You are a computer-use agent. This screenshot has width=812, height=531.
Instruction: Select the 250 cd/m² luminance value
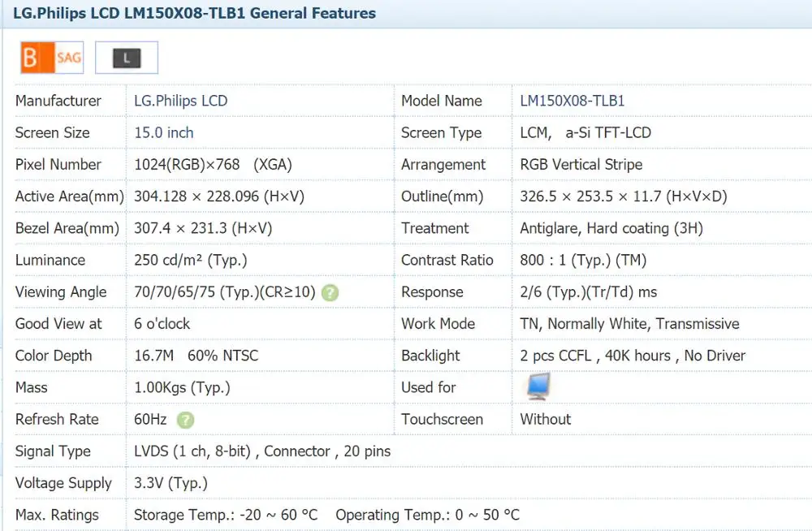click(x=190, y=260)
